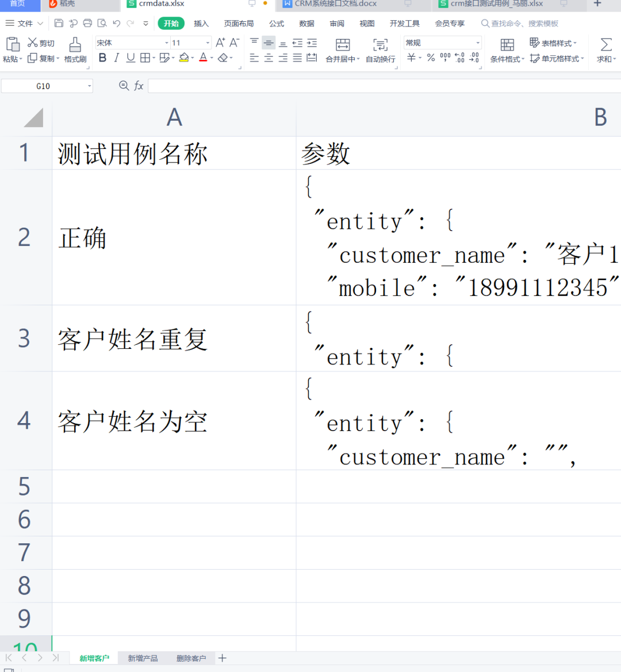Decrease font size with A- icon
The image size is (621, 672).
point(235,43)
